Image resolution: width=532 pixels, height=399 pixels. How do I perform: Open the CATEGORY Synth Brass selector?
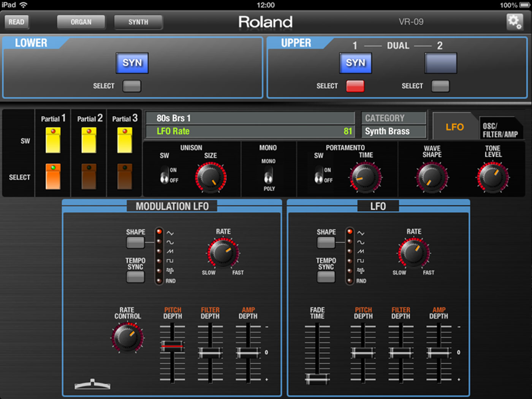[x=394, y=131]
